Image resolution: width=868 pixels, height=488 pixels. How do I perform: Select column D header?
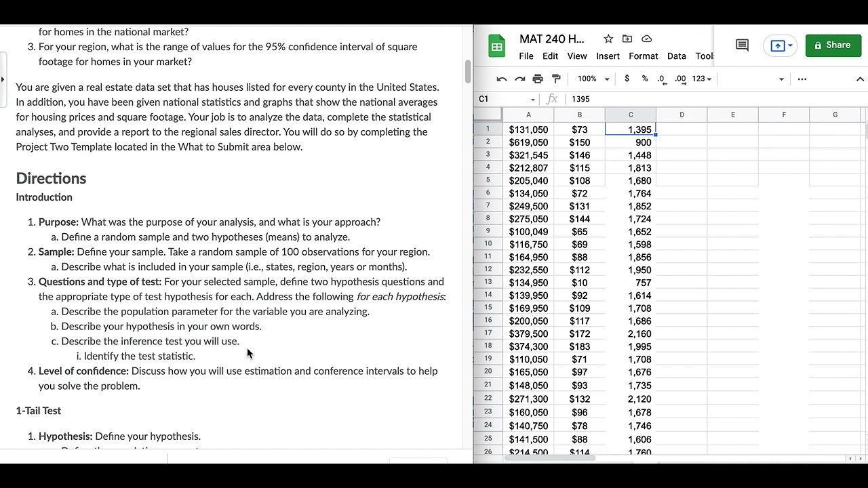pos(682,115)
